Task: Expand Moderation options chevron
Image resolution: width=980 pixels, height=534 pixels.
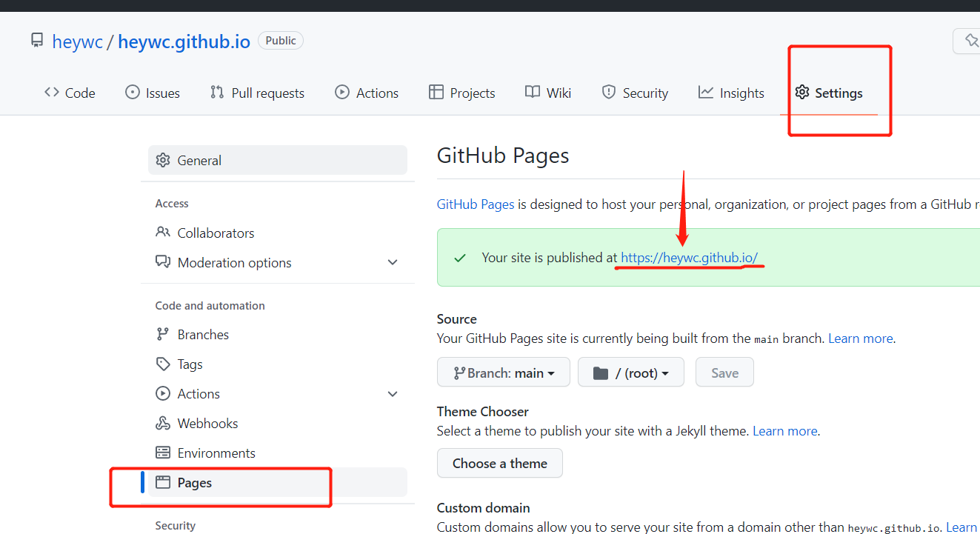Action: pyautogui.click(x=393, y=262)
